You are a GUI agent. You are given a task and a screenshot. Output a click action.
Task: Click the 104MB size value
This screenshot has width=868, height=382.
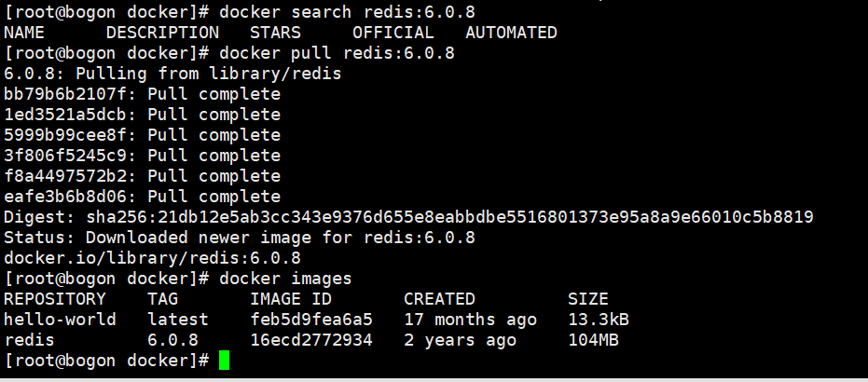point(593,340)
